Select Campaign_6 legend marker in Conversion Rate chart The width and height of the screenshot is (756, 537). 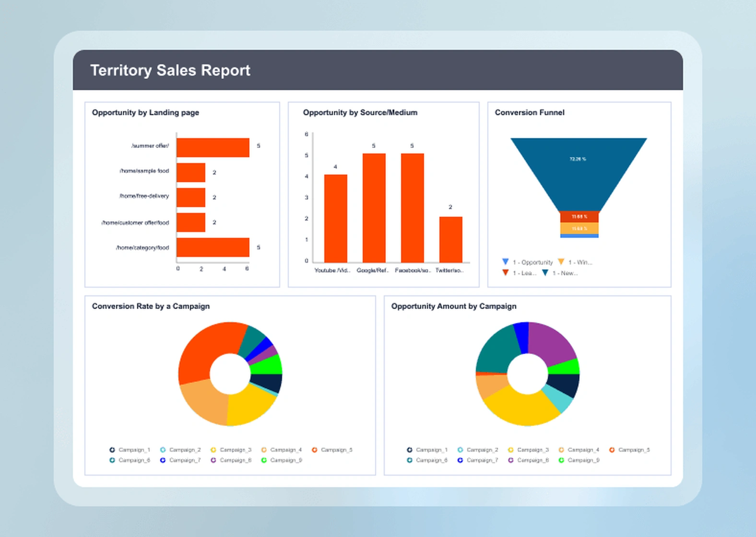click(x=112, y=460)
